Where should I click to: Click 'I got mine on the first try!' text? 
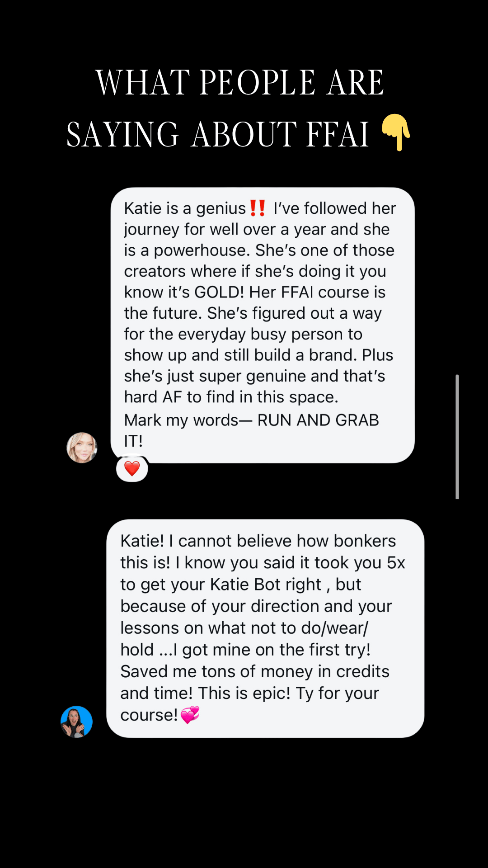[272, 650]
